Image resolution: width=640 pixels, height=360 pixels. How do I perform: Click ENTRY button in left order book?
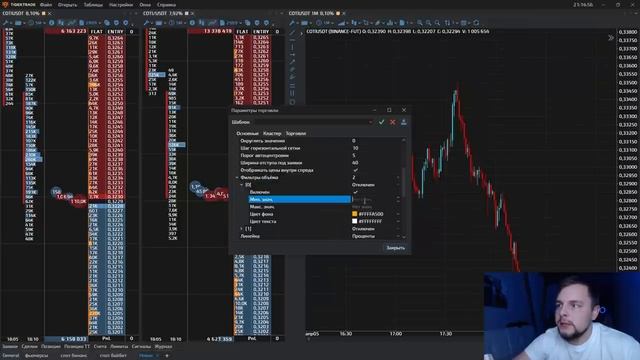pos(116,31)
